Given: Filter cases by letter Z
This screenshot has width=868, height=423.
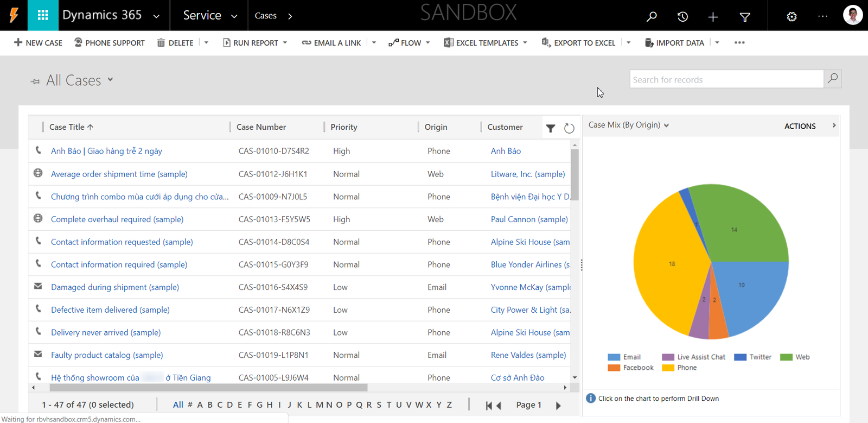Looking at the screenshot, I should click(x=449, y=405).
